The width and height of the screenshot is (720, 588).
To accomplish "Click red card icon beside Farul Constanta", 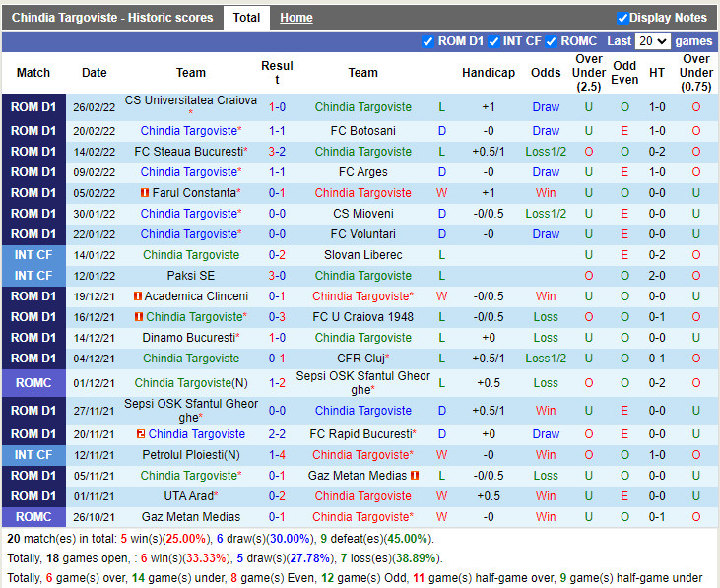I will tap(144, 193).
